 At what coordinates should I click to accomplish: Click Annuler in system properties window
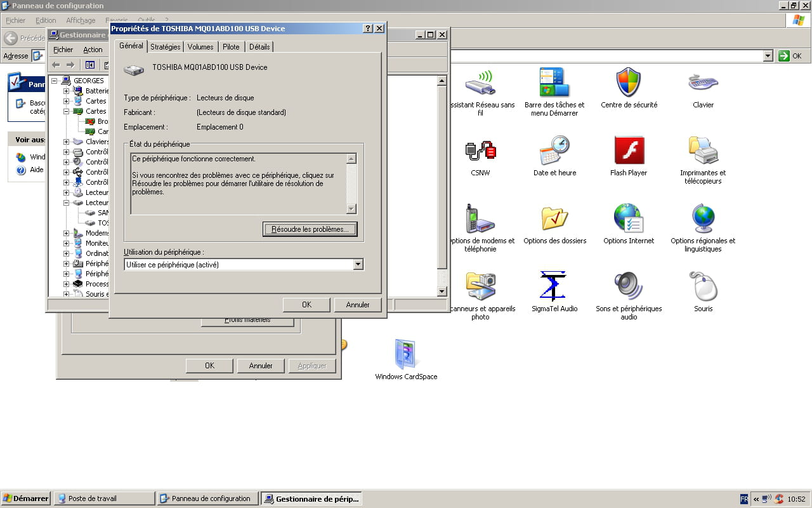[261, 366]
